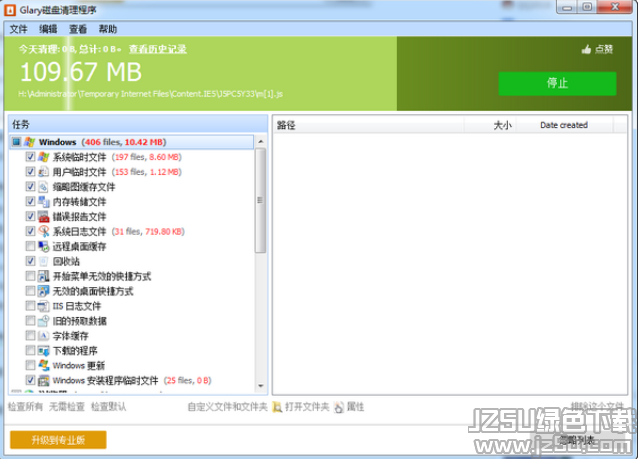Uncheck the 缩略图缓存文件 checkbox
638x459 pixels.
[x=30, y=186]
